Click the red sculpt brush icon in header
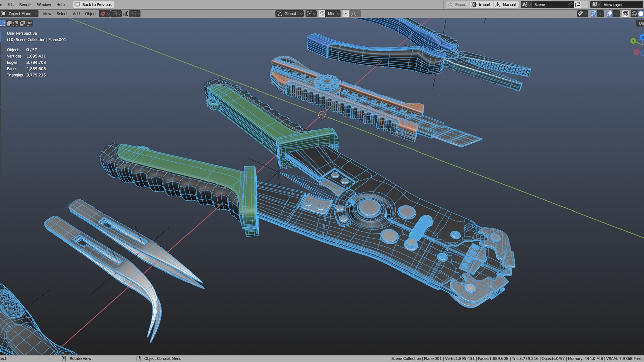Screen dimensions: 644x362 [x=103, y=14]
